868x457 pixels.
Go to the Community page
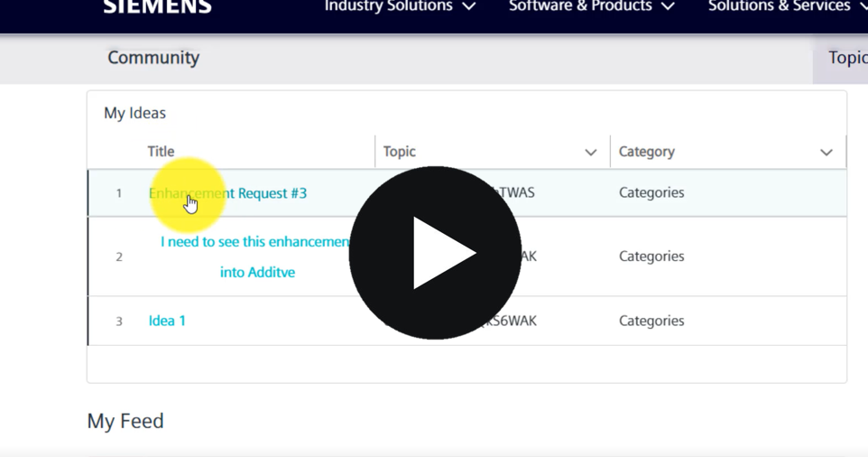tap(153, 58)
